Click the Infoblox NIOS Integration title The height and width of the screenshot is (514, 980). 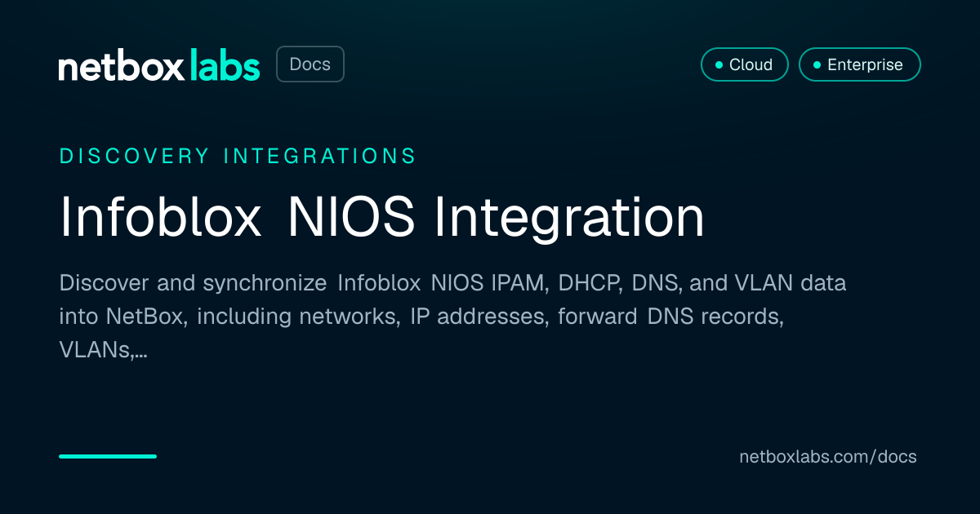(382, 218)
